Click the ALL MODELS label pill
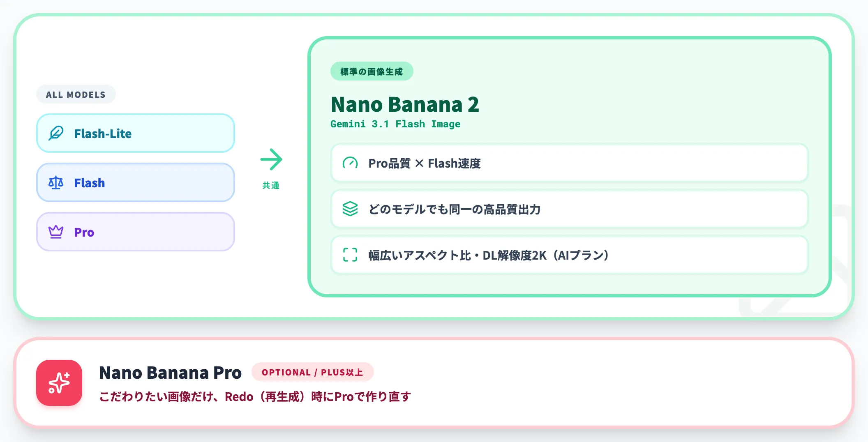This screenshot has height=442, width=868. pyautogui.click(x=76, y=94)
